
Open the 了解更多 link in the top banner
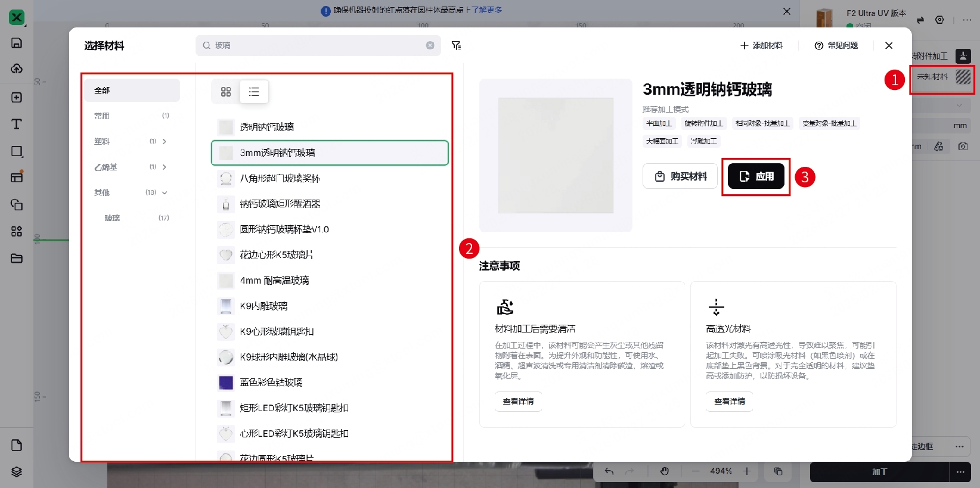click(x=486, y=10)
